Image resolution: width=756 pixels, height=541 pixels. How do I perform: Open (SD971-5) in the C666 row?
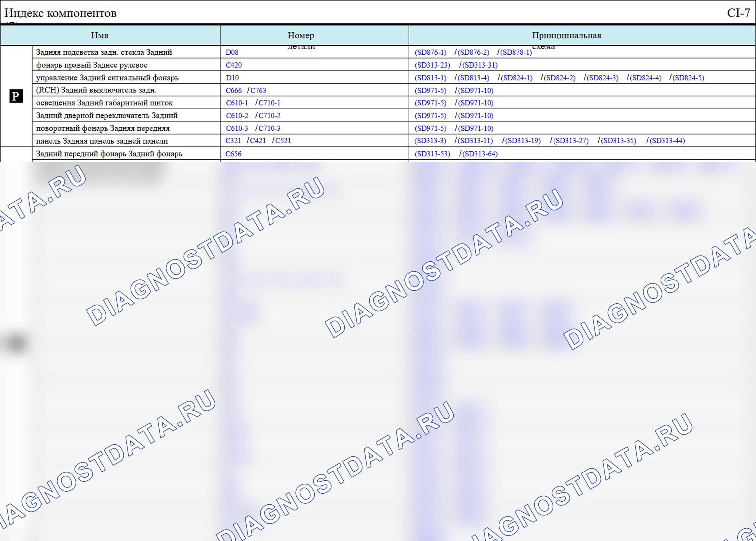coord(431,91)
